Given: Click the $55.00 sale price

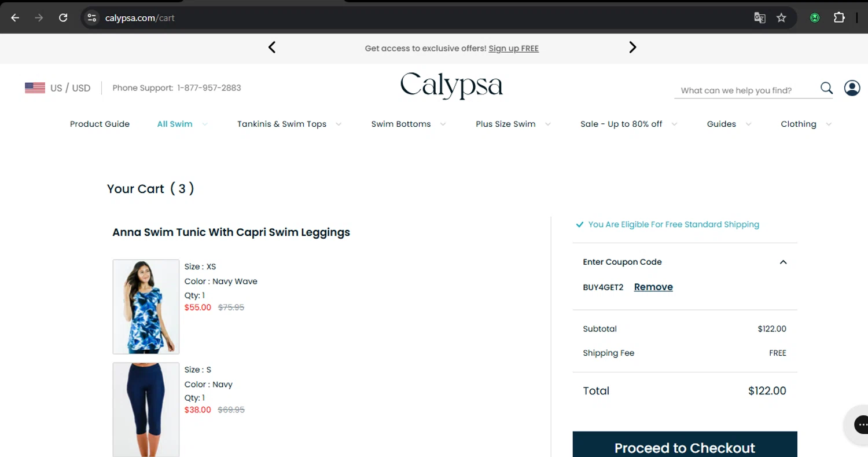Looking at the screenshot, I should [x=198, y=308].
